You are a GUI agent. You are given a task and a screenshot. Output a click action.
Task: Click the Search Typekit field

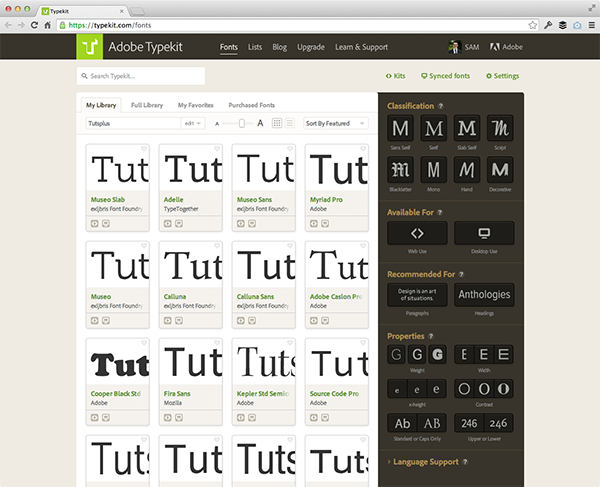coord(141,76)
